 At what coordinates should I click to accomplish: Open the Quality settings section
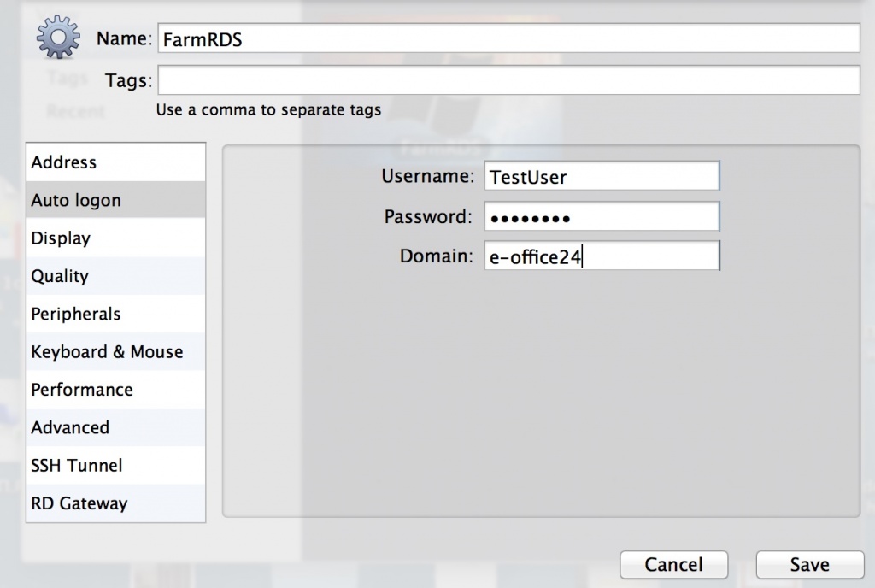pos(115,275)
